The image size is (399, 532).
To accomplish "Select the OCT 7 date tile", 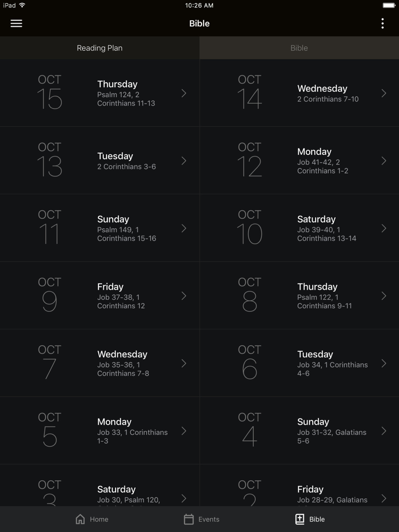I will pos(49,362).
